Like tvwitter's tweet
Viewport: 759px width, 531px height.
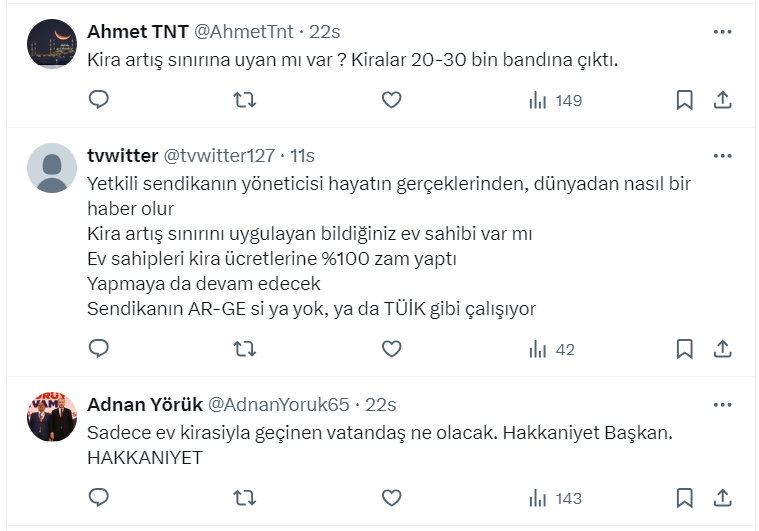[392, 349]
